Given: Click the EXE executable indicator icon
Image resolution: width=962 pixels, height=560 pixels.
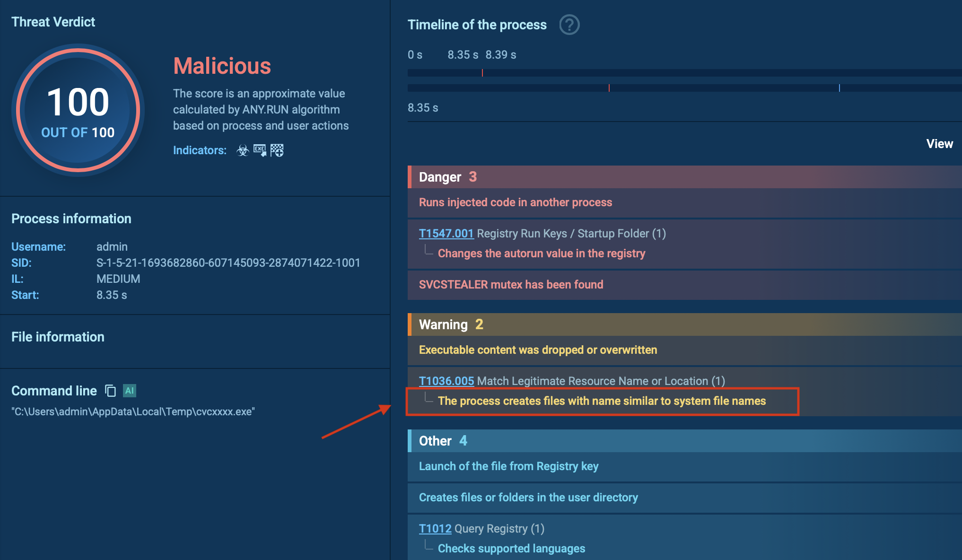Looking at the screenshot, I should [260, 150].
